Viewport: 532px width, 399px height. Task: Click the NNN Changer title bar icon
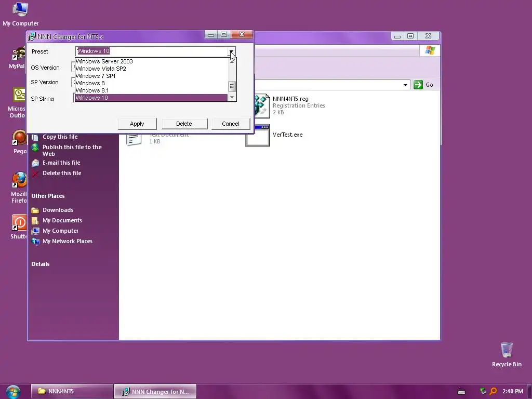[x=32, y=36]
